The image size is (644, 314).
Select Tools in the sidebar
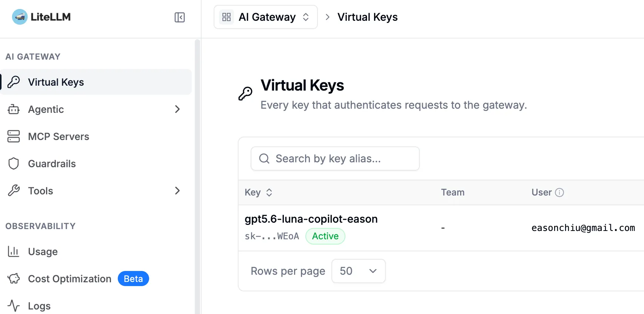coord(96,191)
